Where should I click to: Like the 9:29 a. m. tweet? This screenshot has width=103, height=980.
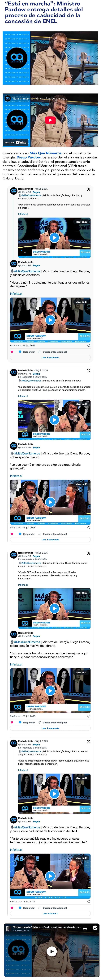[x=12, y=352]
